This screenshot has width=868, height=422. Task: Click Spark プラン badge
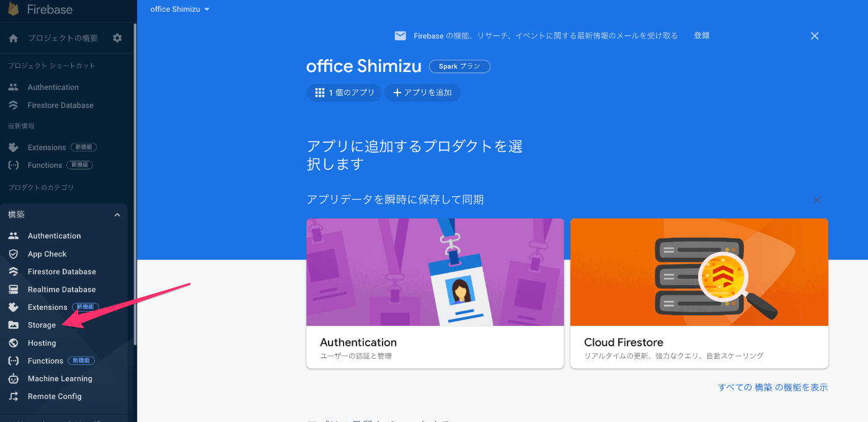pyautogui.click(x=459, y=66)
